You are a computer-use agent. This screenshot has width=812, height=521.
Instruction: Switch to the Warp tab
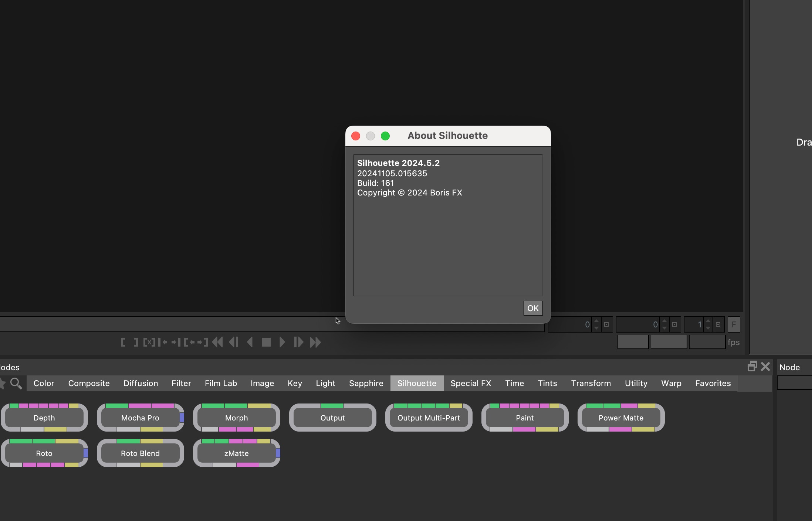671,383
